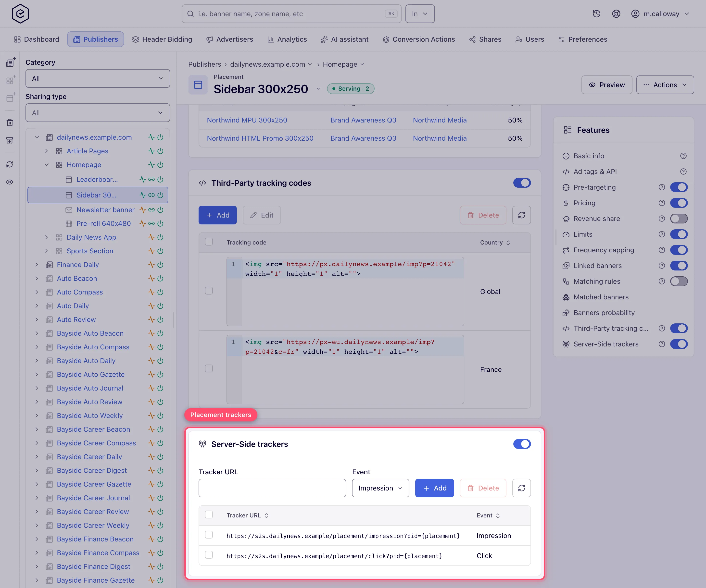
Task: Collapse the Homepage tree node
Action: (x=46, y=165)
